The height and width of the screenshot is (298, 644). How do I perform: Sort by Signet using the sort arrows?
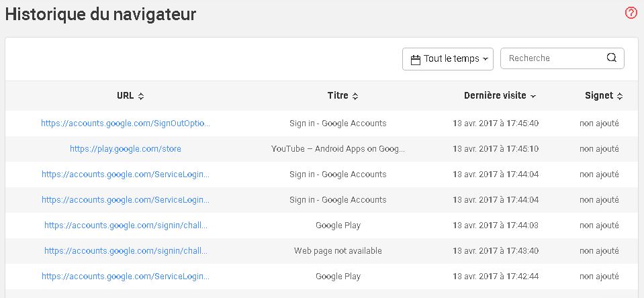(620, 96)
